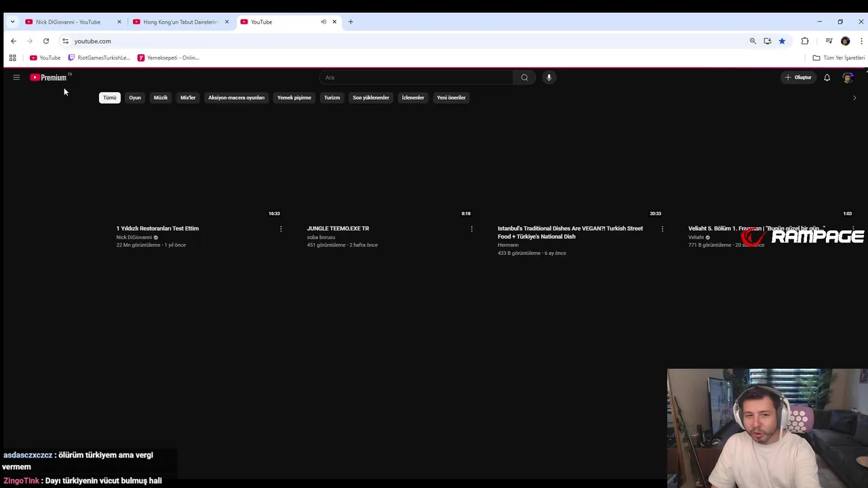Open the media control icon in Chrome toolbar

pos(829,41)
